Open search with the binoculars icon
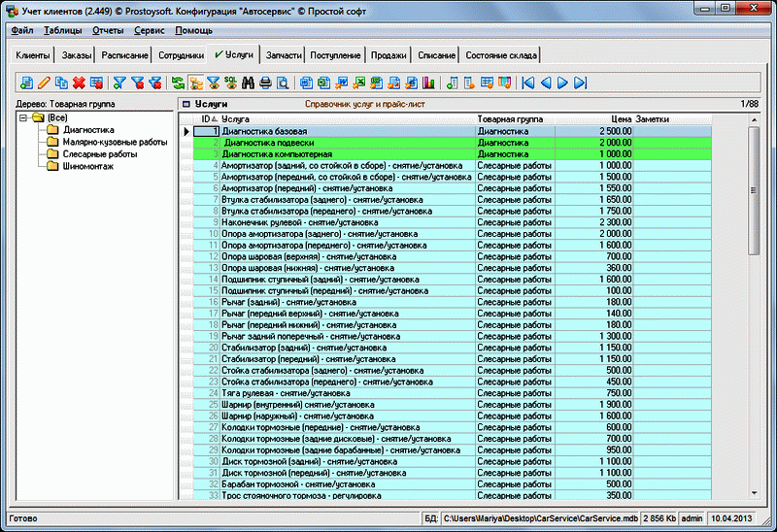777x532 pixels. pyautogui.click(x=248, y=83)
